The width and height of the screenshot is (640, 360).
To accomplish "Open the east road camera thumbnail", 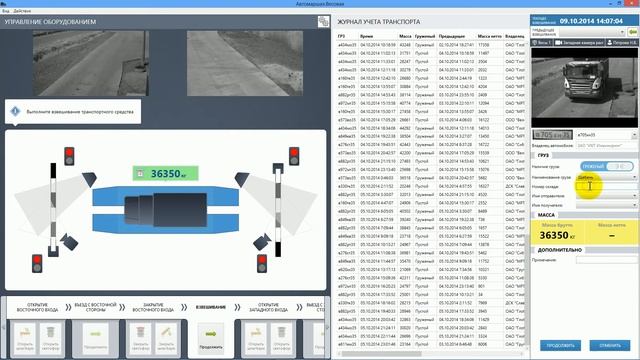I will click(x=91, y=63).
